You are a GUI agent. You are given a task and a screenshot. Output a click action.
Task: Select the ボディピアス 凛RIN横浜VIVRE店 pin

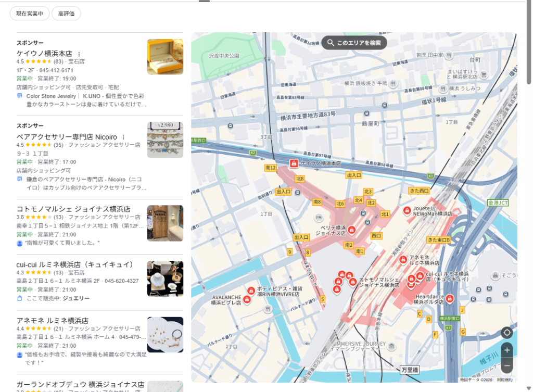pyautogui.click(x=251, y=290)
